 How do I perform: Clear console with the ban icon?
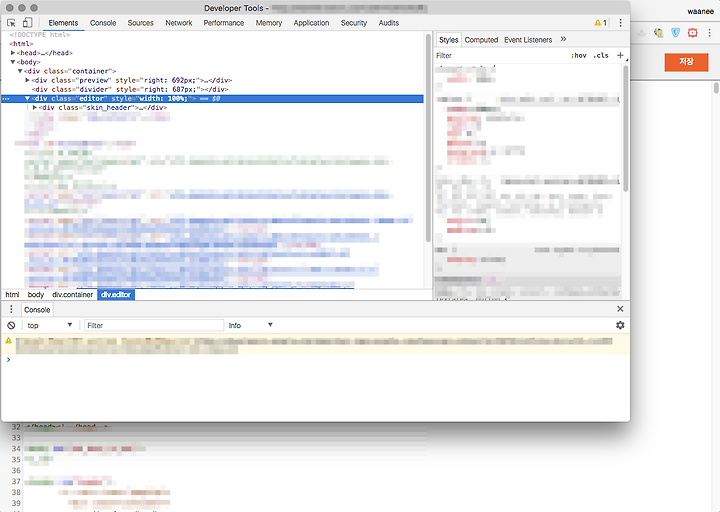pyautogui.click(x=11, y=325)
